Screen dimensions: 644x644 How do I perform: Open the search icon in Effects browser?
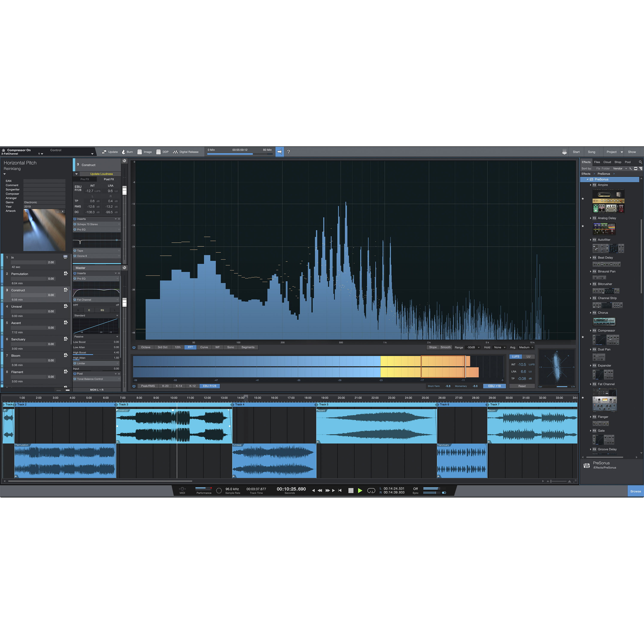point(641,162)
